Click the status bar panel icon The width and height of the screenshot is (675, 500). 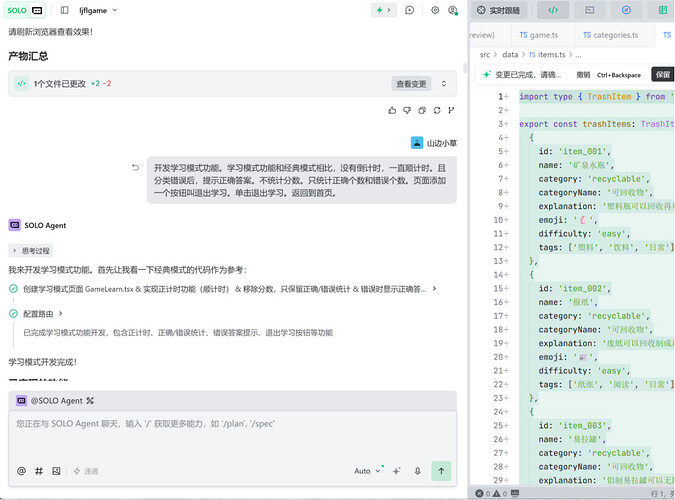point(515,494)
